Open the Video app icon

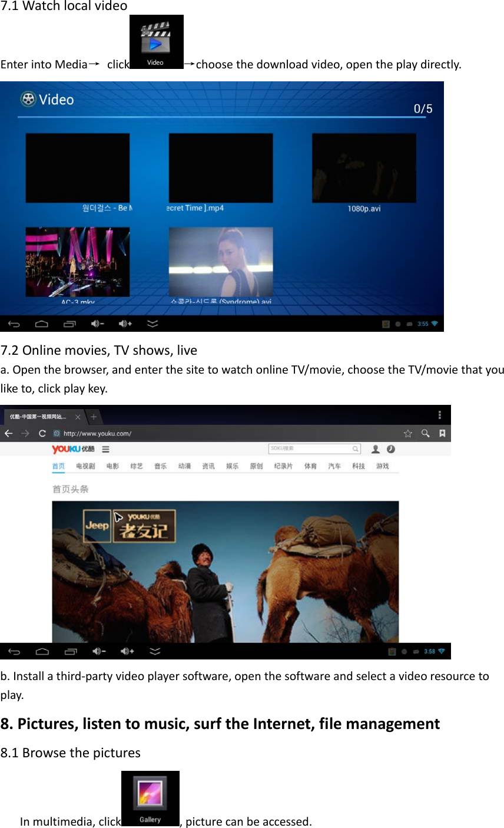tap(156, 41)
